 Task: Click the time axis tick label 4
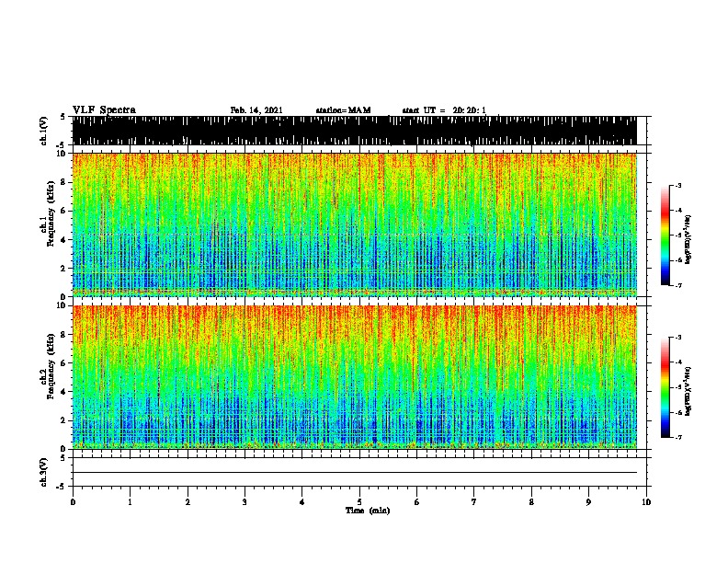tap(302, 501)
